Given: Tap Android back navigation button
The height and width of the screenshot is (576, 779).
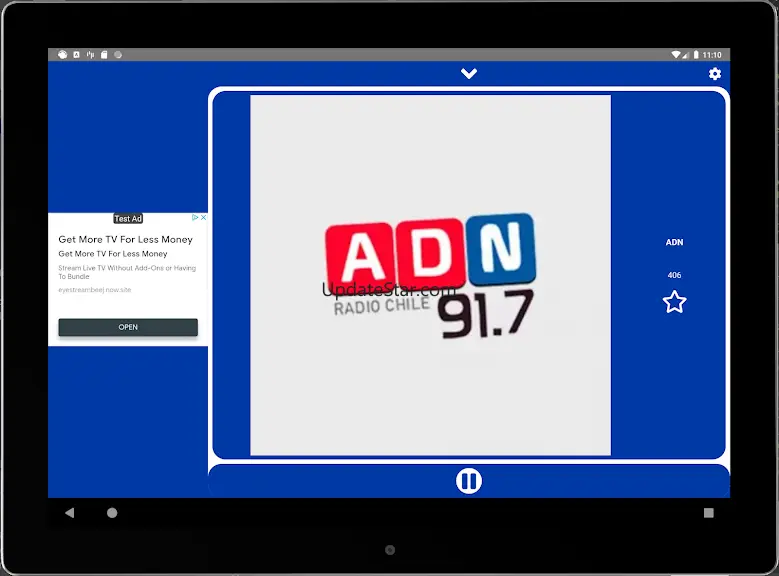Looking at the screenshot, I should pyautogui.click(x=70, y=512).
